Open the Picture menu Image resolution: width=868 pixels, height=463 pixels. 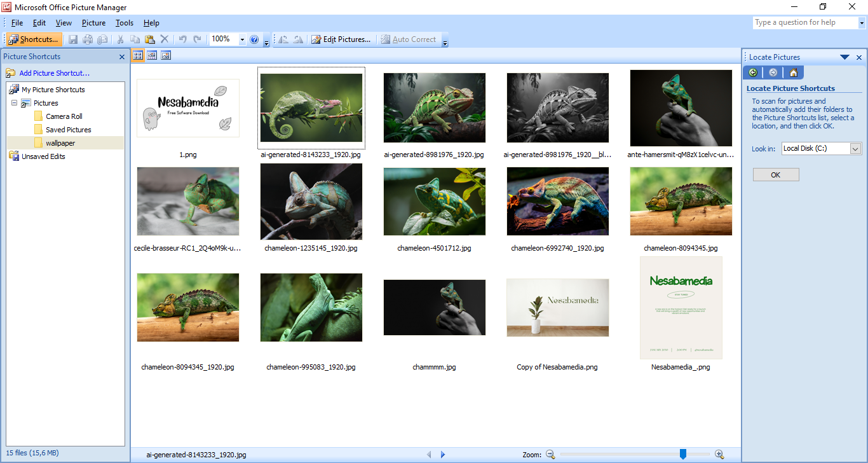pos(93,23)
